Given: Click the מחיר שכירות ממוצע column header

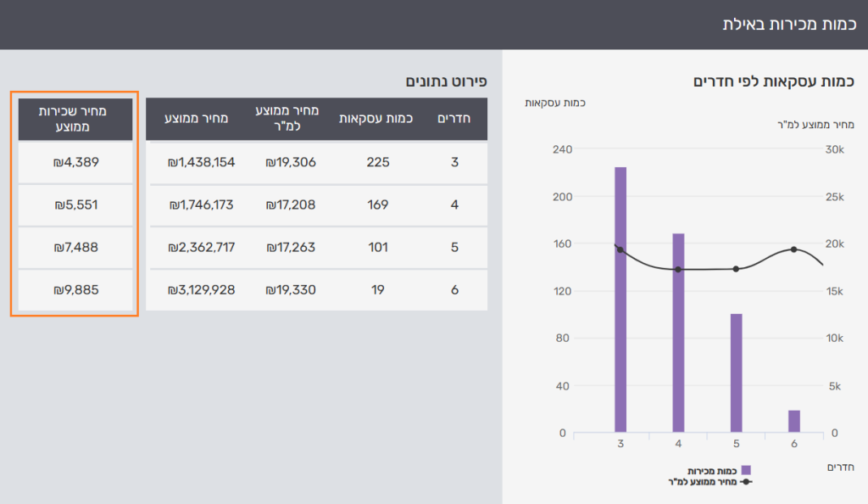Looking at the screenshot, I should coord(75,119).
